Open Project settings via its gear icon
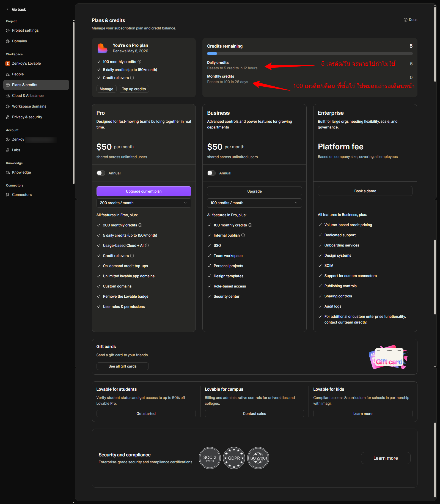 coord(8,31)
